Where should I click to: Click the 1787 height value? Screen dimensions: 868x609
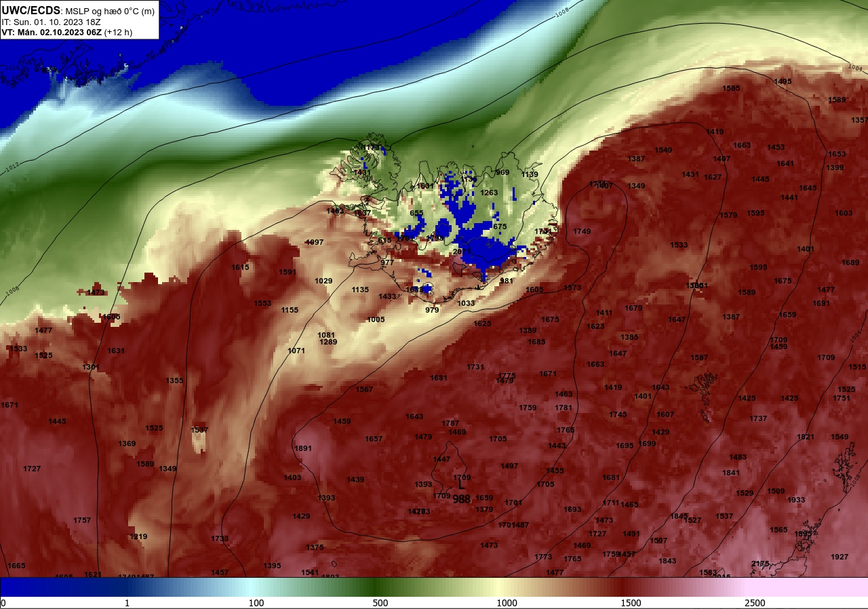coord(450,423)
